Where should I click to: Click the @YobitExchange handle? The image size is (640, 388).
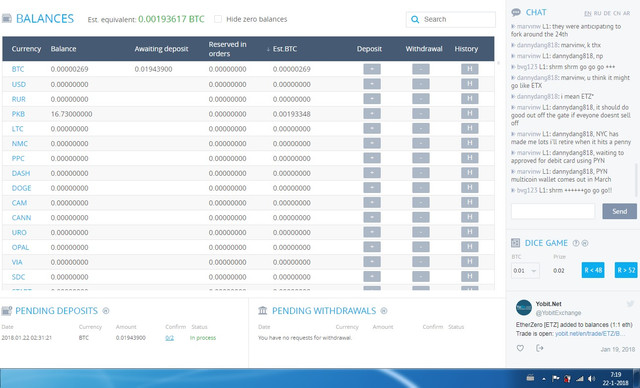558,313
